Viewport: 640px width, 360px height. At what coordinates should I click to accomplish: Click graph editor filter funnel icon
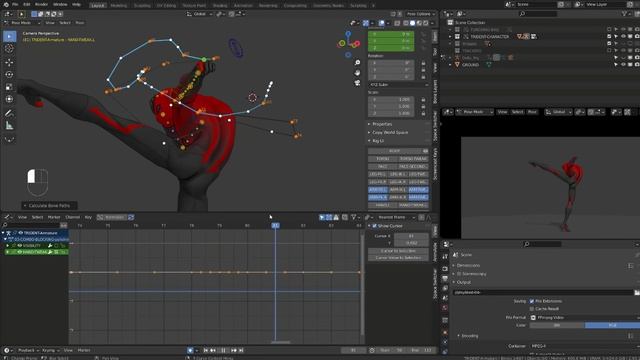click(x=353, y=218)
